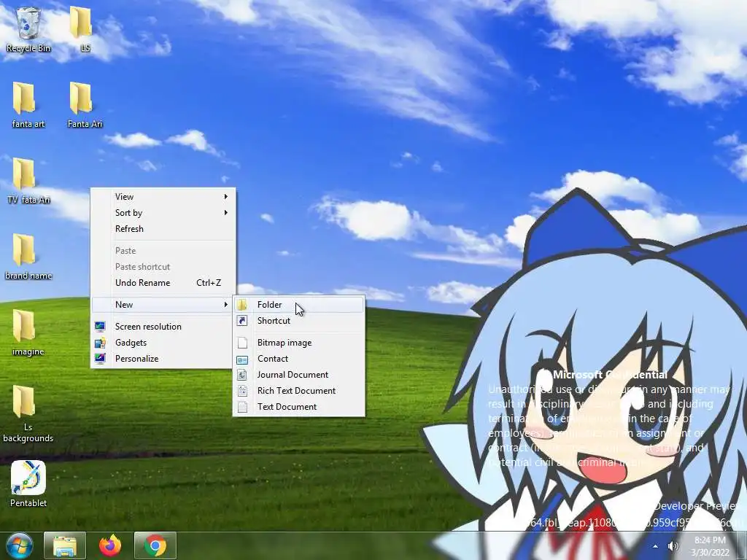Click the Folder entry's folder icon
This screenshot has height=560, width=747.
click(x=242, y=305)
